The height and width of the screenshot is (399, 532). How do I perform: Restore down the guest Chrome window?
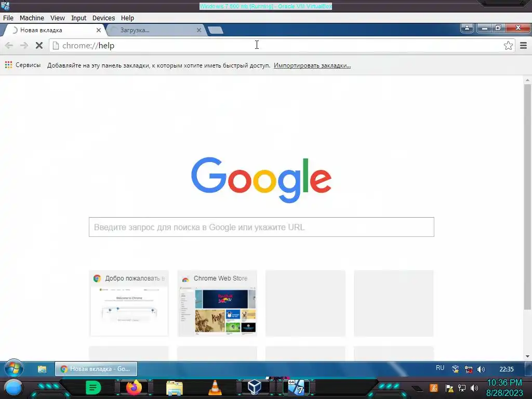click(x=498, y=28)
